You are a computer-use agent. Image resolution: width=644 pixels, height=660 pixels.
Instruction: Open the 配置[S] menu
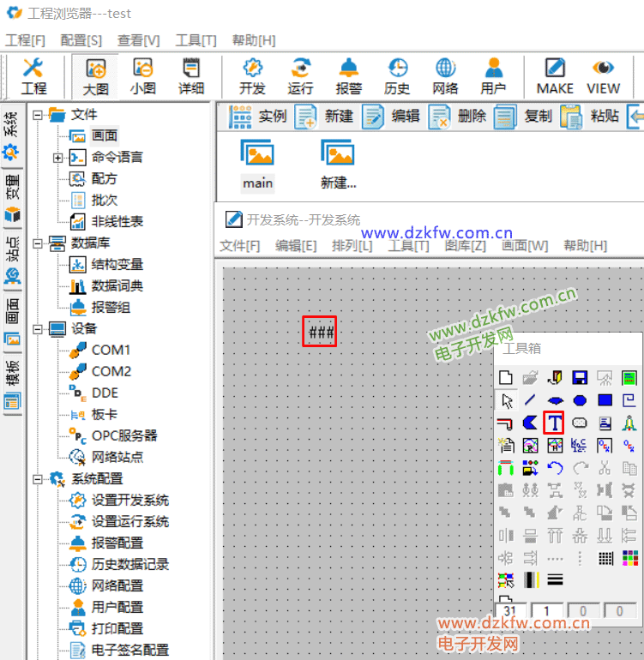[81, 40]
